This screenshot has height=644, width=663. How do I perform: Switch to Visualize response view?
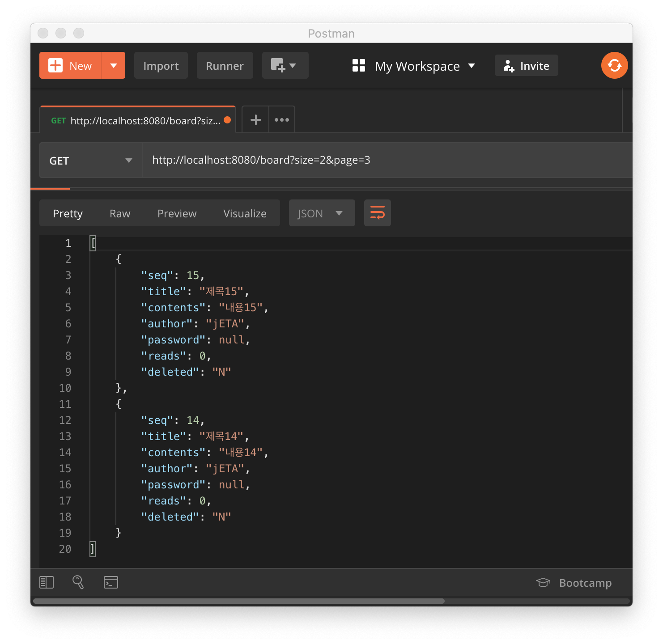click(x=245, y=213)
